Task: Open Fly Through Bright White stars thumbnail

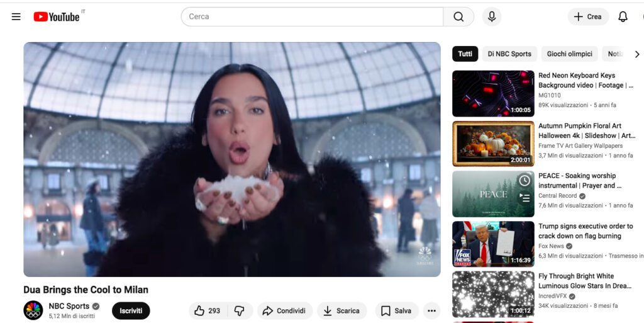Action: click(x=493, y=294)
